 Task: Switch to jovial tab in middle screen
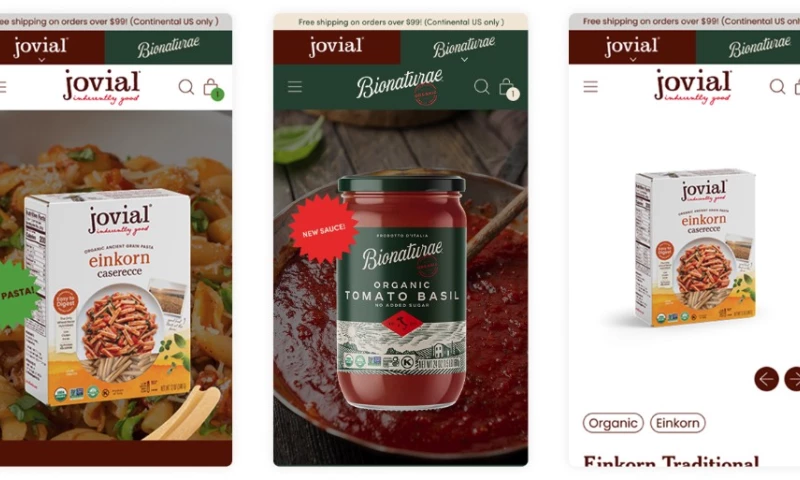[337, 47]
